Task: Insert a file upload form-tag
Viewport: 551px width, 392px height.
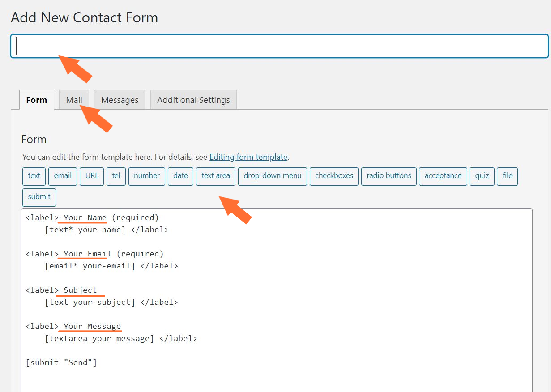Action: (507, 176)
